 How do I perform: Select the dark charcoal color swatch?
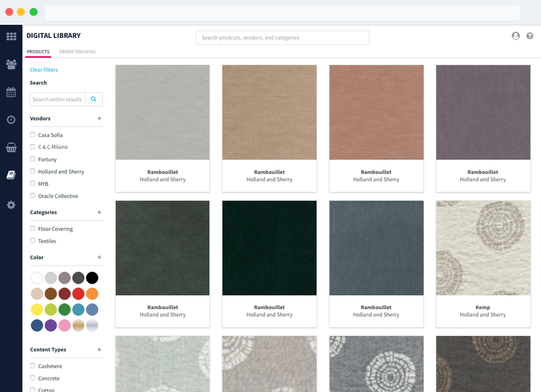coord(78,278)
